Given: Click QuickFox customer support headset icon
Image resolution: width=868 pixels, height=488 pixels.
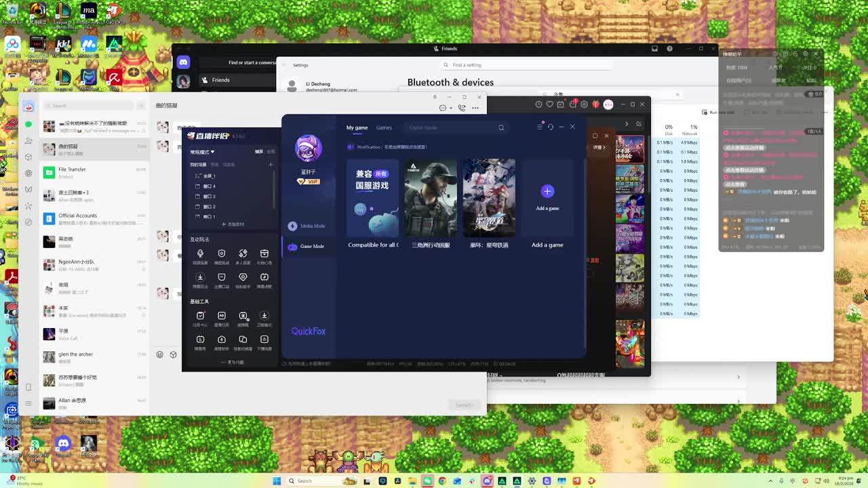Looking at the screenshot, I should [551, 127].
